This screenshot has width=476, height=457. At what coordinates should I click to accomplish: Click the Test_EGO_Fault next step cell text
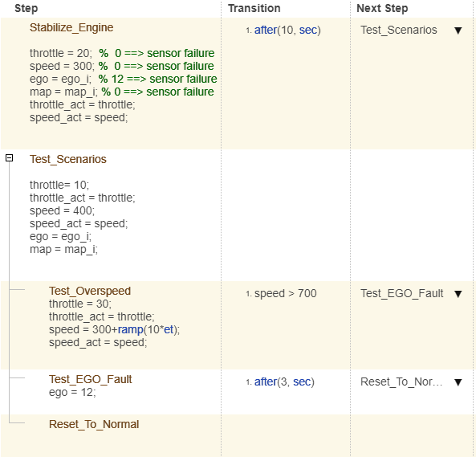401,293
